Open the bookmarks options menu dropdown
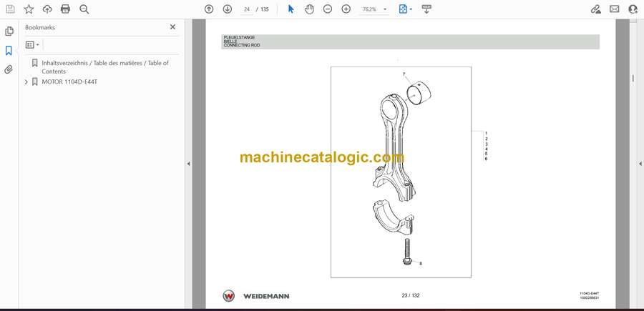644x311 pixels. pos(32,44)
